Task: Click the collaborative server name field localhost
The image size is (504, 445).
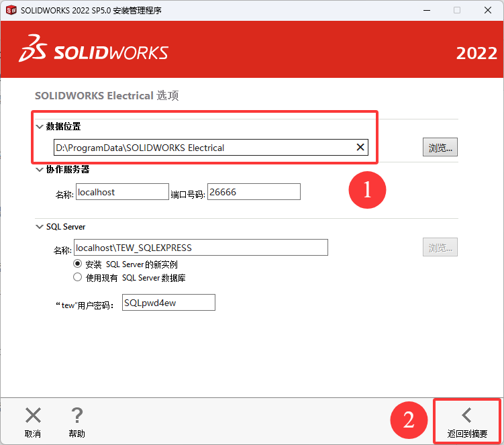Action: coord(122,192)
